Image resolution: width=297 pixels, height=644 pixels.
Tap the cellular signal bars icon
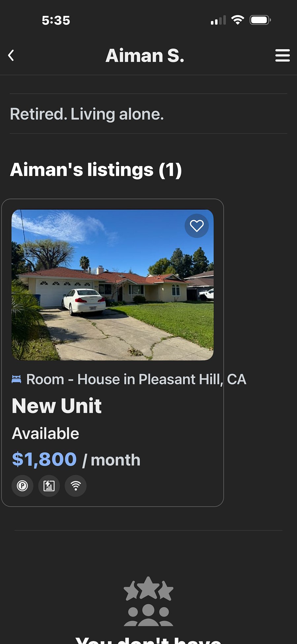tap(218, 20)
